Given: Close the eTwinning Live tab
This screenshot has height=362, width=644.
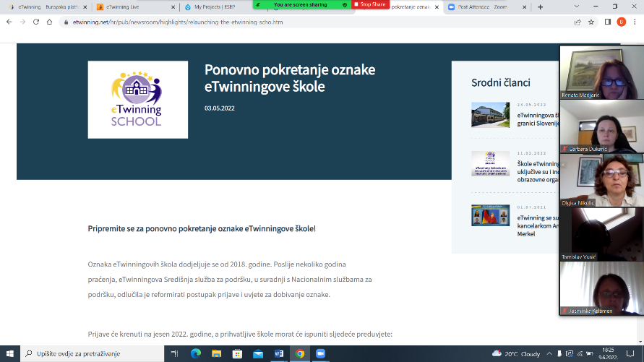Looking at the screenshot, I should coord(173,7).
